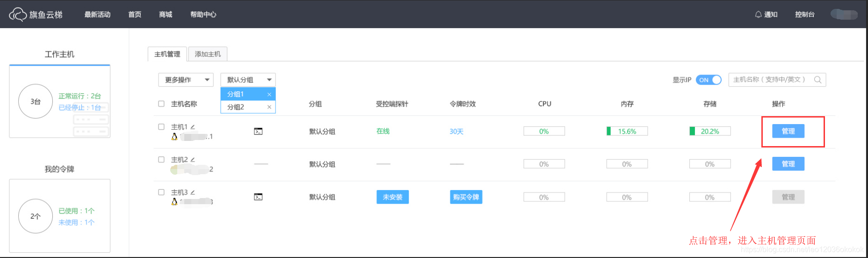Screen dimensions: 868x258
Task: Click the 主机1 CPU 0% bar
Action: tap(544, 131)
